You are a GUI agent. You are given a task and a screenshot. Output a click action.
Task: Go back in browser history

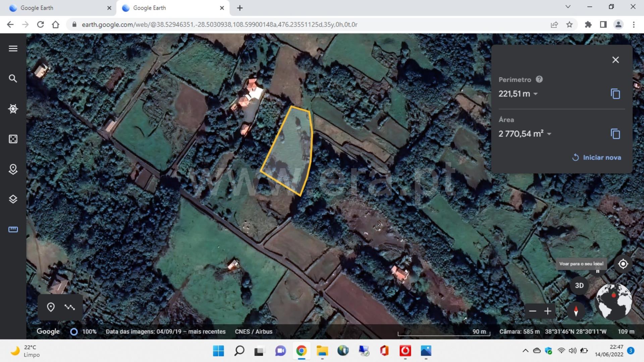(x=10, y=24)
